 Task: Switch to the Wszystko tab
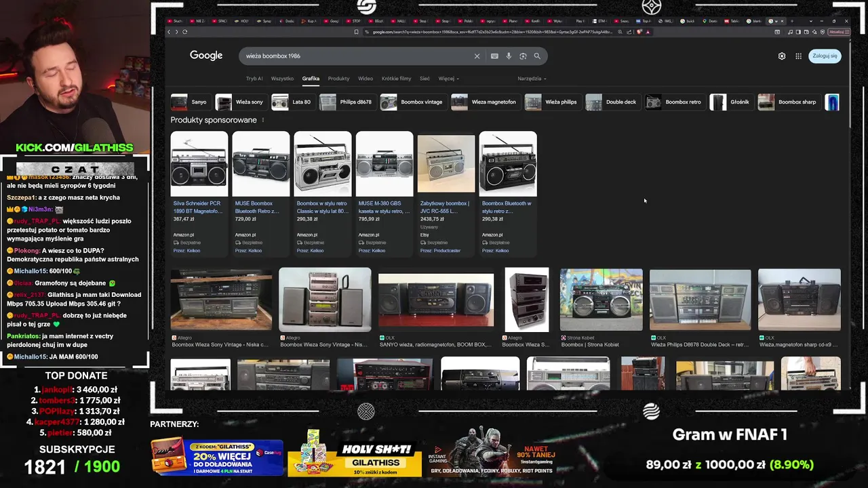tap(282, 79)
